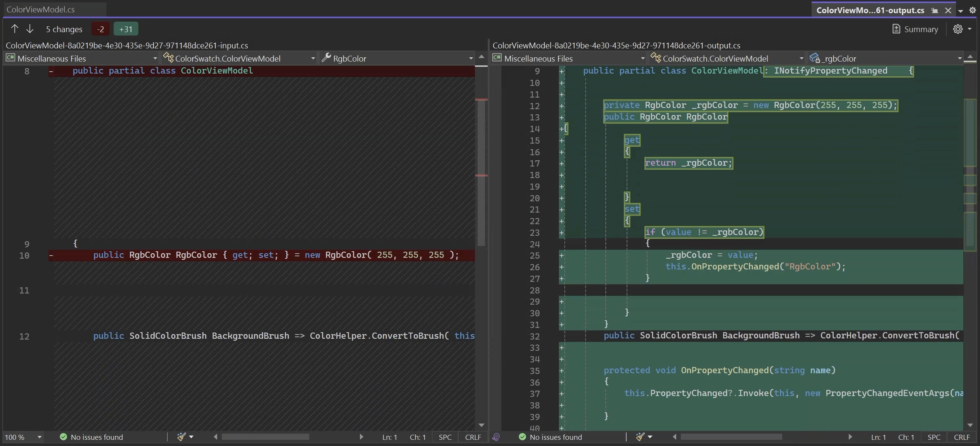Click the purple icon at start of right status bar
980x446 pixels.
(x=496, y=437)
